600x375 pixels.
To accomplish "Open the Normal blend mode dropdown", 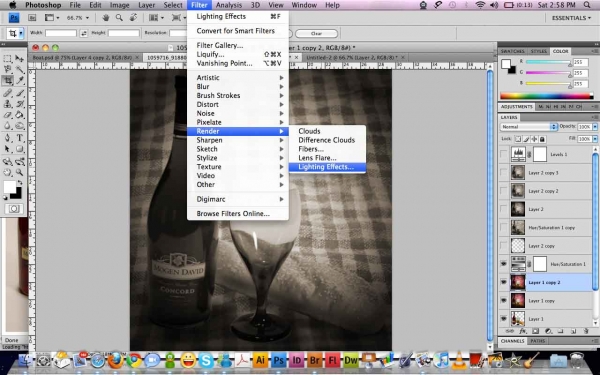I will click(528, 127).
